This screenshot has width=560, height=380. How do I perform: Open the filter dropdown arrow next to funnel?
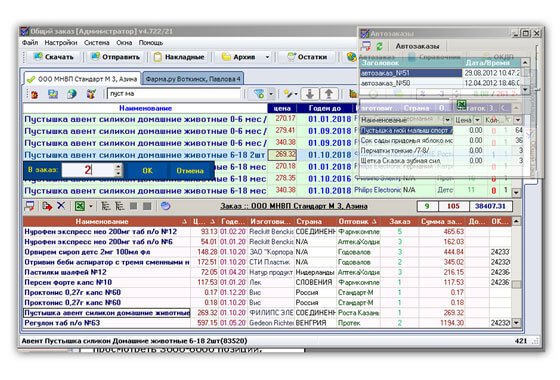(x=271, y=94)
